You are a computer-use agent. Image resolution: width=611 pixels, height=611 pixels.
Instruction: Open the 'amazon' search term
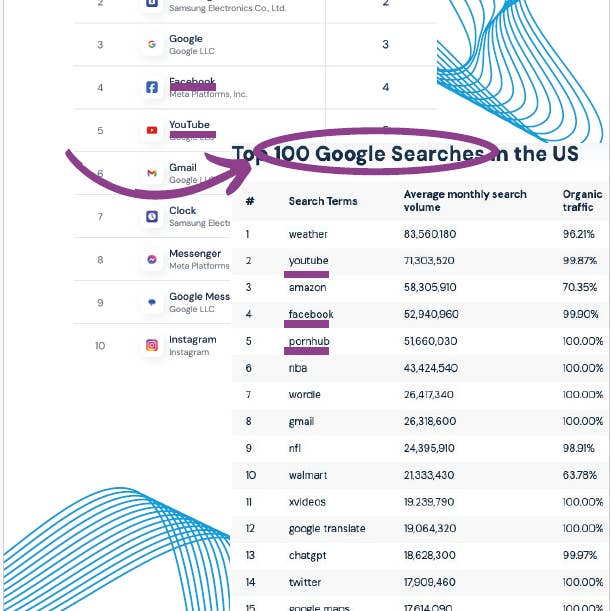tap(307, 288)
